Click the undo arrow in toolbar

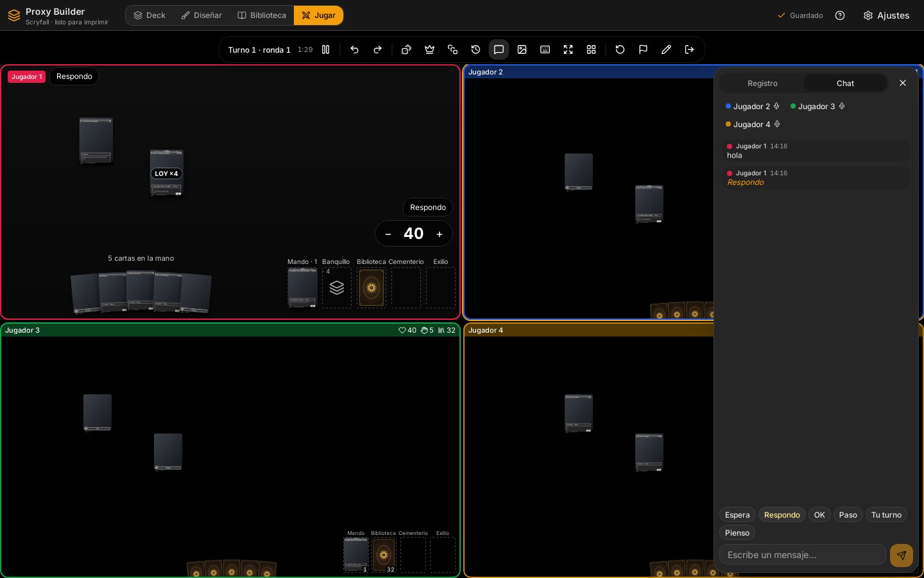pos(354,49)
